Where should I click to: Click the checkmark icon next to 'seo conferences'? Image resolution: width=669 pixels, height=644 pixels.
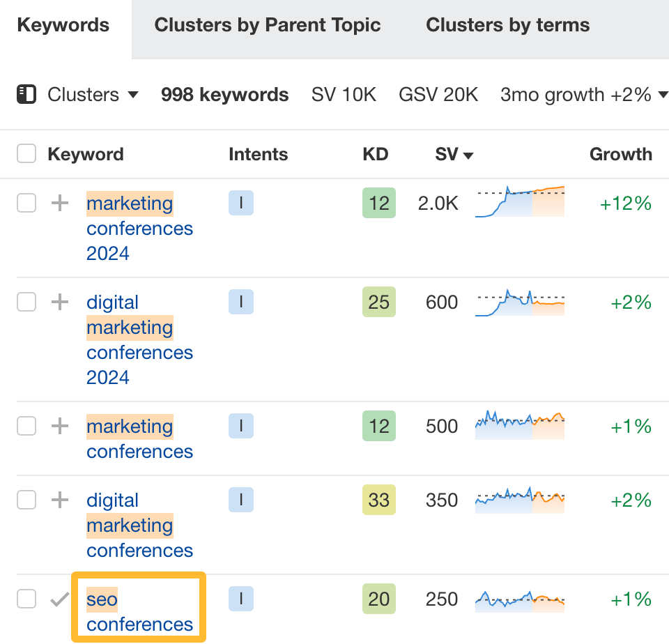60,598
